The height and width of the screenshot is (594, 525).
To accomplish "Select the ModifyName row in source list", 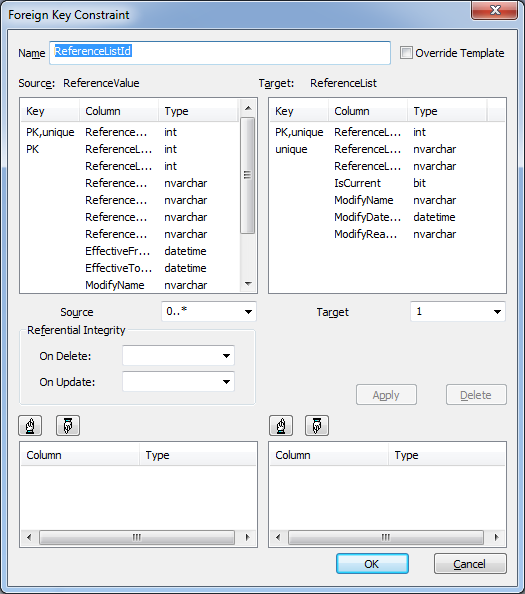I will click(x=130, y=285).
